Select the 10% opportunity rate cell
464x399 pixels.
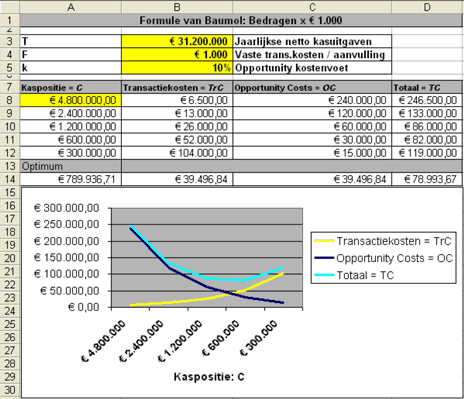coord(177,68)
